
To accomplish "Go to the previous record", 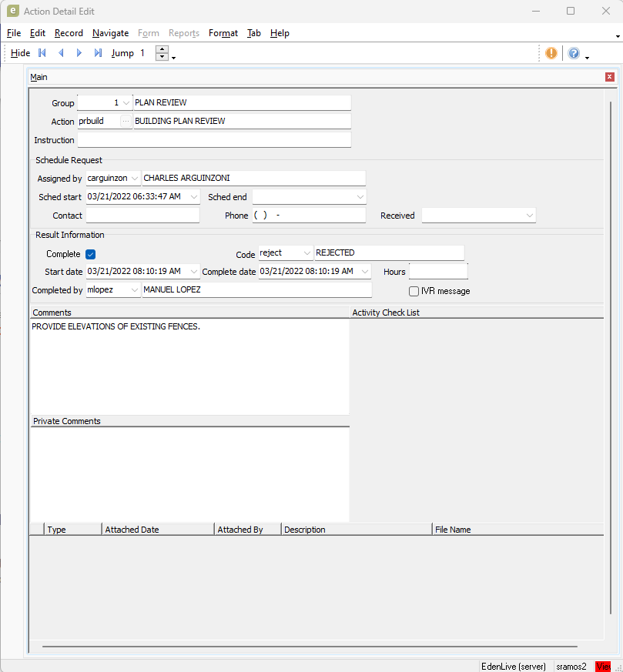I will 61,53.
